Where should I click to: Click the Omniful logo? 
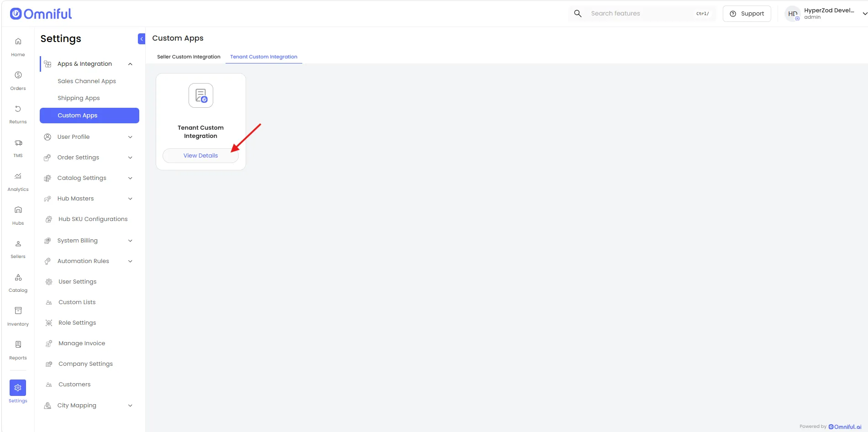pyautogui.click(x=41, y=14)
